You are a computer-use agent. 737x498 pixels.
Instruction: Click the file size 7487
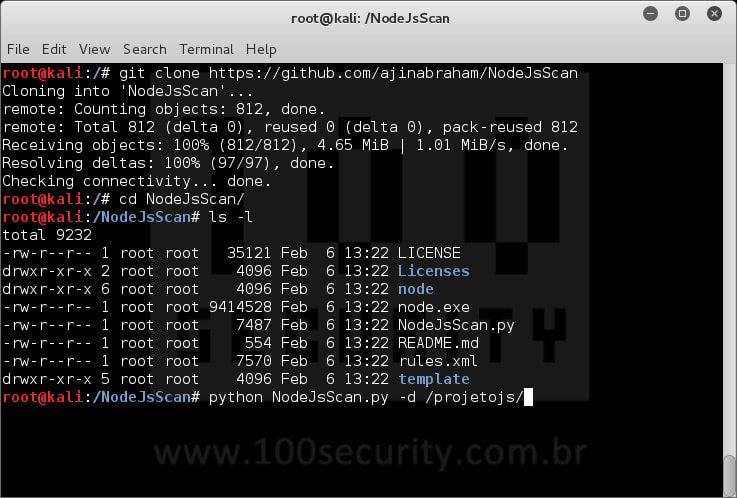point(254,325)
